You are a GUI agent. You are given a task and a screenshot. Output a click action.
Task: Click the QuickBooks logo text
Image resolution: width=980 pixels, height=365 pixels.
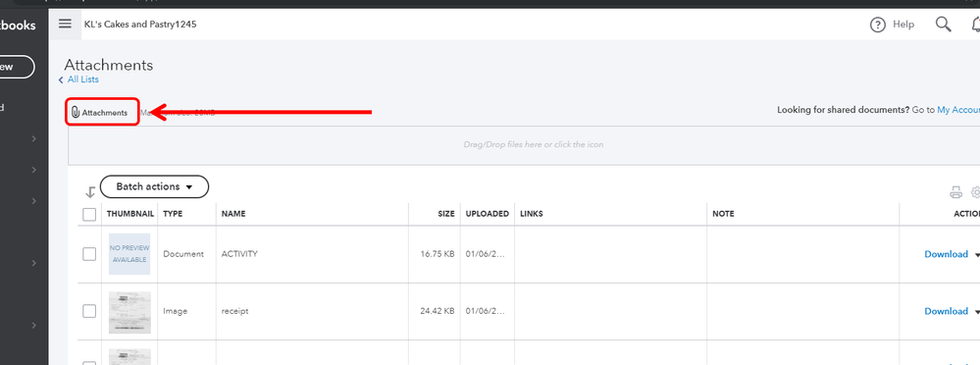tap(18, 26)
